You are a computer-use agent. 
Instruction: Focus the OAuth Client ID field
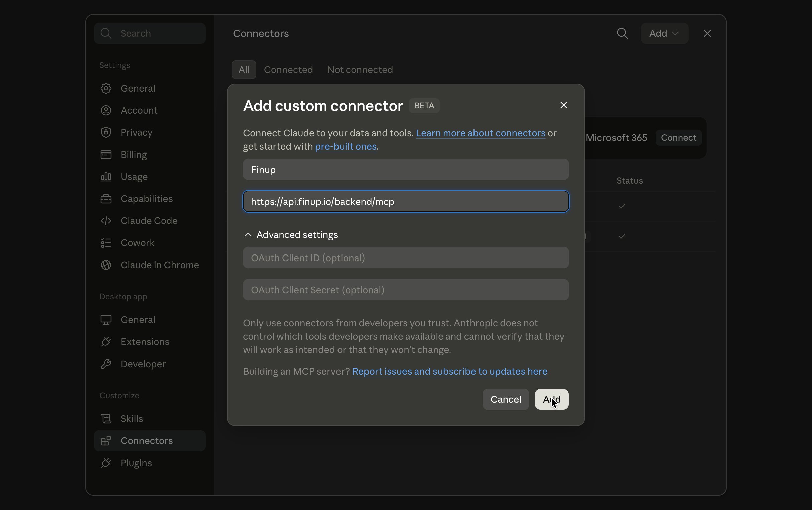[x=406, y=258]
